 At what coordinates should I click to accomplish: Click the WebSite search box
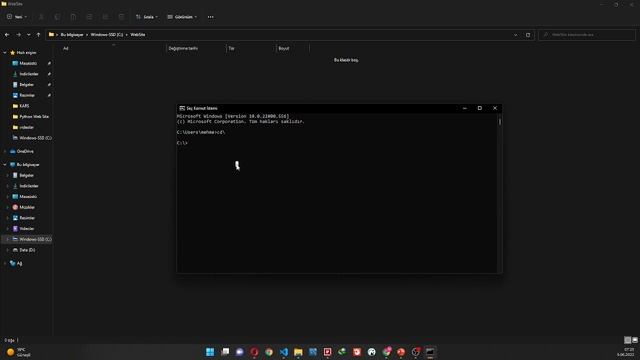coord(587,35)
